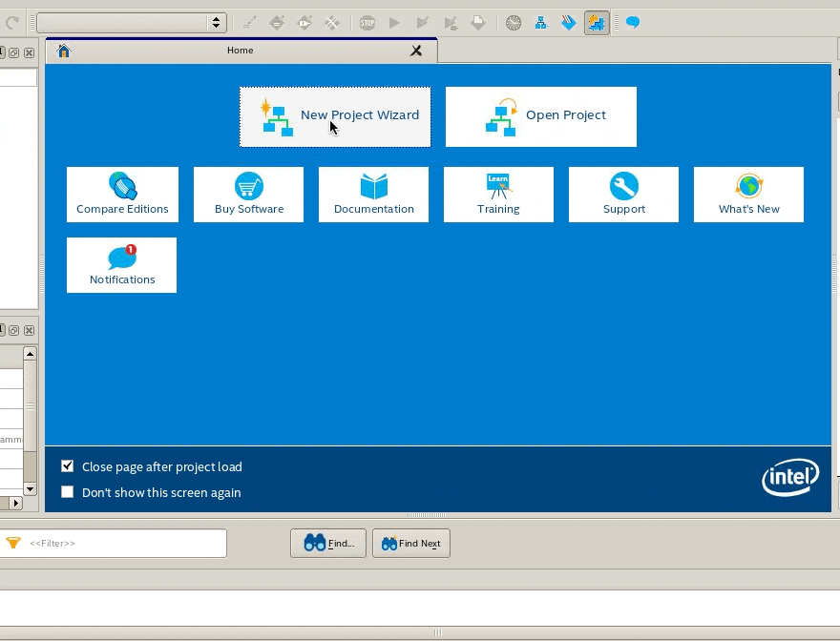Click the lower left panel vertical scrollbar thumb
840x641 pixels.
30,406
